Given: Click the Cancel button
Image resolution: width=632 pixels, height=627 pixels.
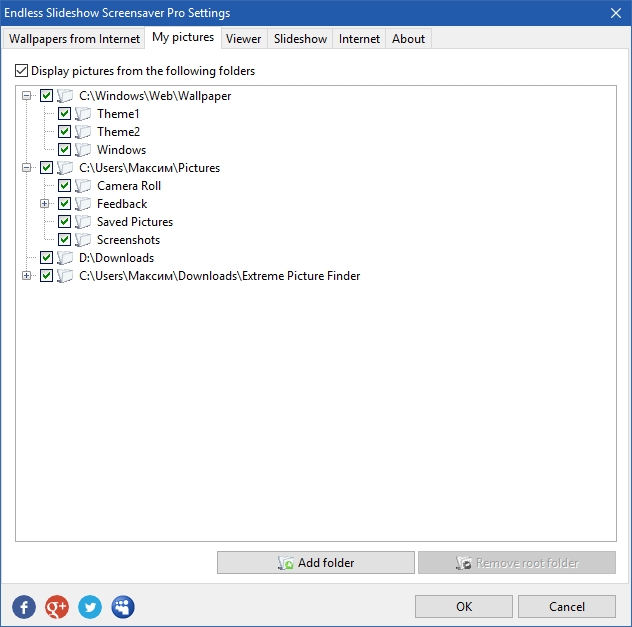Looking at the screenshot, I should [567, 606].
